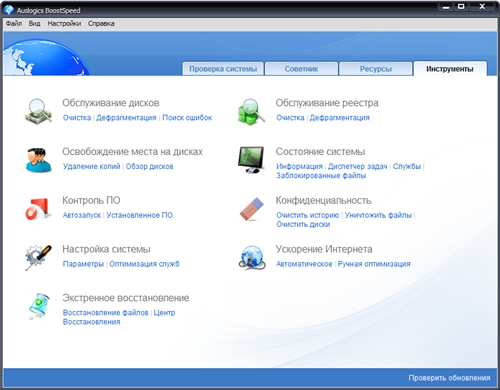
Task: Switch to the Ресурсы tab
Action: click(376, 69)
